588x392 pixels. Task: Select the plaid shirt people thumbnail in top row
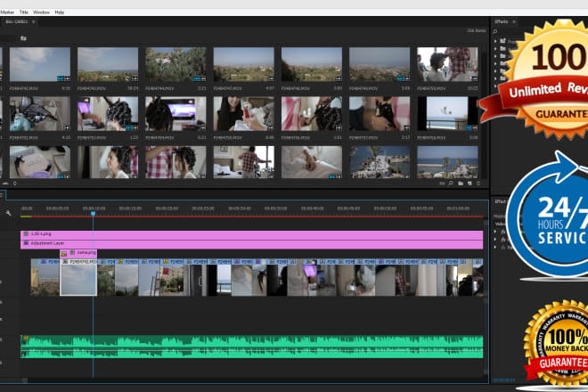tap(447, 64)
